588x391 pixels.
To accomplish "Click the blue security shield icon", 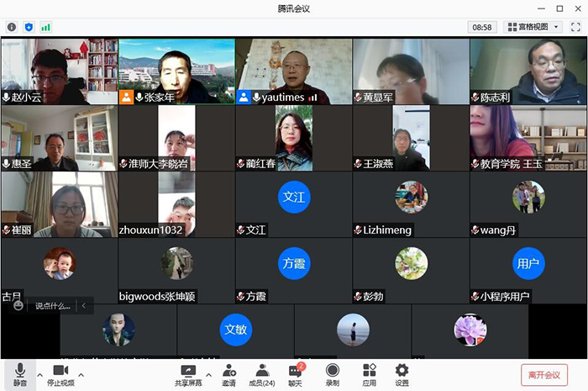I will pyautogui.click(x=29, y=27).
